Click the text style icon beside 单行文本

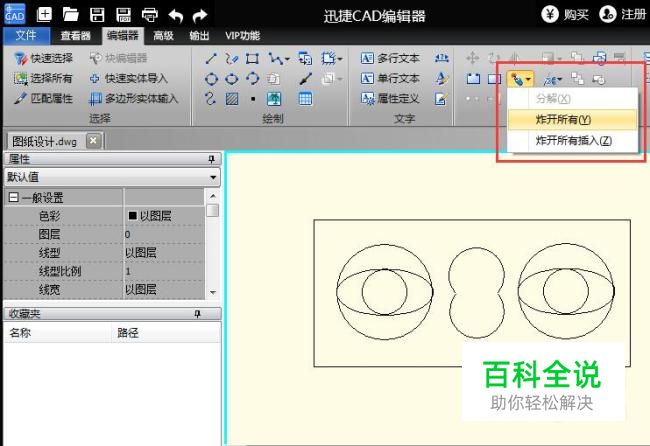tap(441, 78)
